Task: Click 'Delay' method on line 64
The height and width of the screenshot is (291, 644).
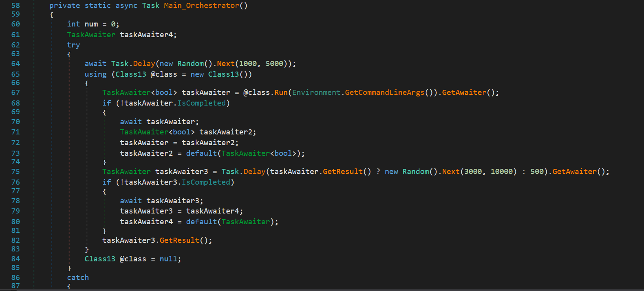Action: pos(144,64)
